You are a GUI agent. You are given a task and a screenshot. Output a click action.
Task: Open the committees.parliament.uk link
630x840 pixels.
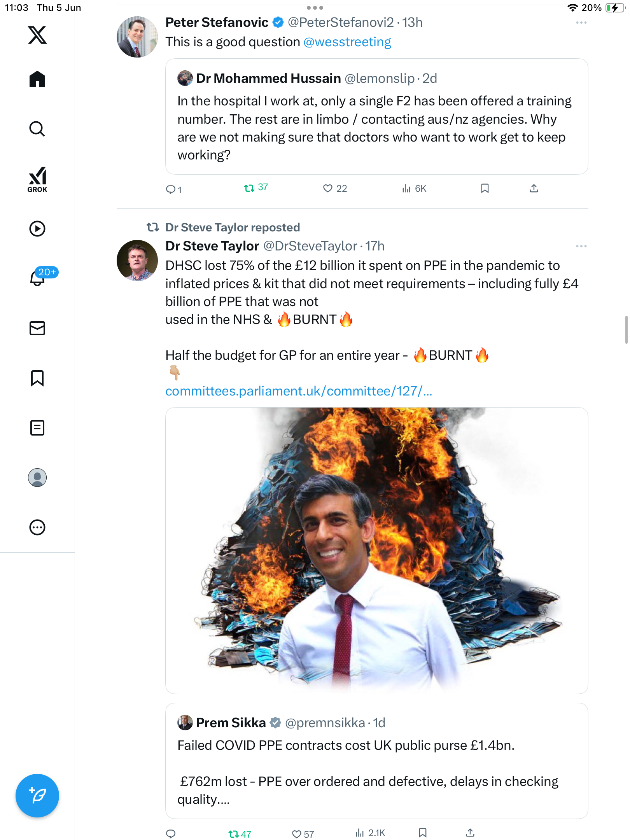point(299,391)
